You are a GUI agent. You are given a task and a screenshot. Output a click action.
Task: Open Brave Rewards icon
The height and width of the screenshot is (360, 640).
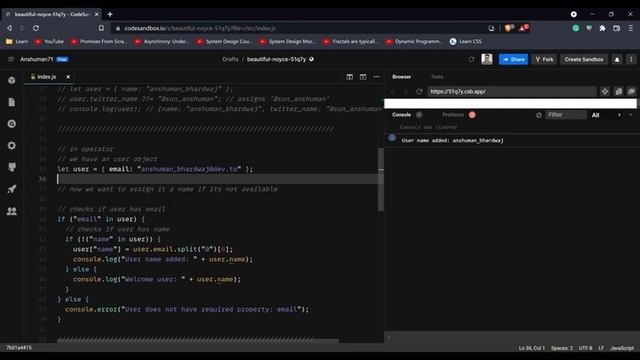point(523,28)
